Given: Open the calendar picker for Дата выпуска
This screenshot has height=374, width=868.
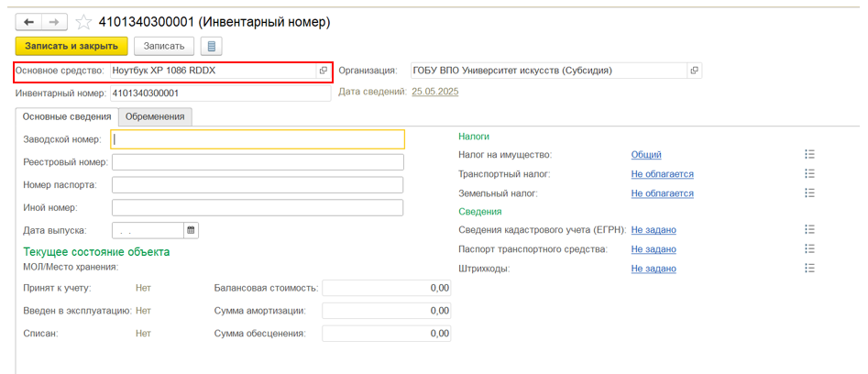Looking at the screenshot, I should pyautogui.click(x=191, y=230).
